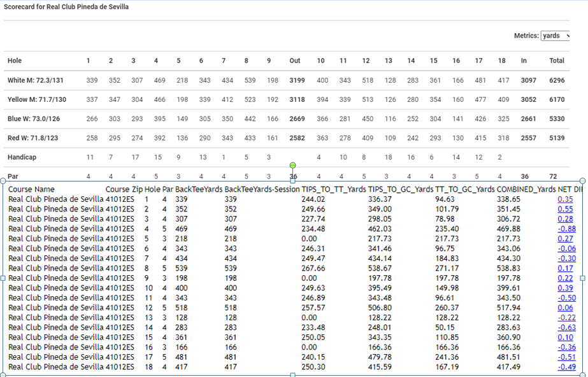Open NET DIFF link 0.27 for hole 5

(565, 239)
